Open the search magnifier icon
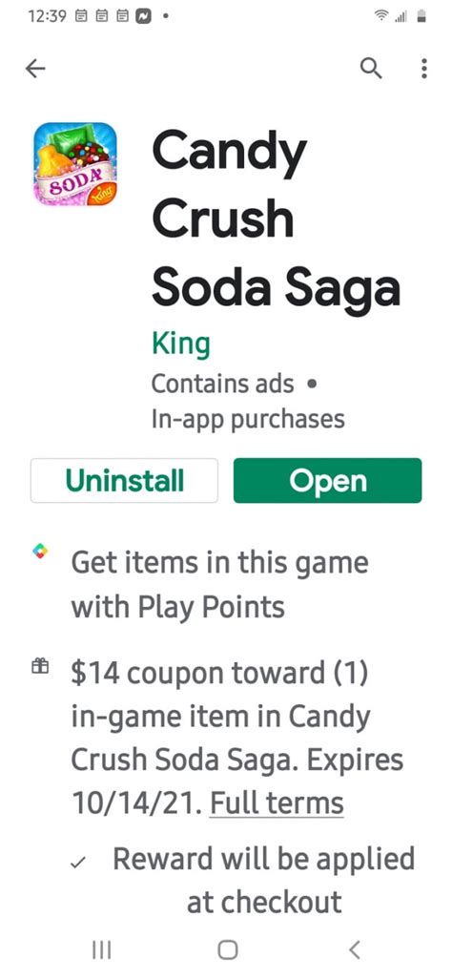Image resolution: width=452 pixels, height=980 pixels. (372, 68)
